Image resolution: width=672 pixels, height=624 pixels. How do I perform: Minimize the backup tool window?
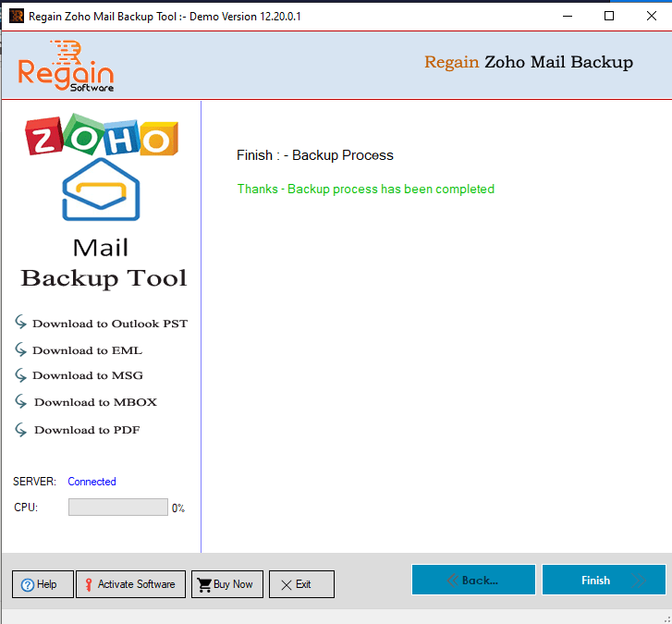[x=568, y=17]
